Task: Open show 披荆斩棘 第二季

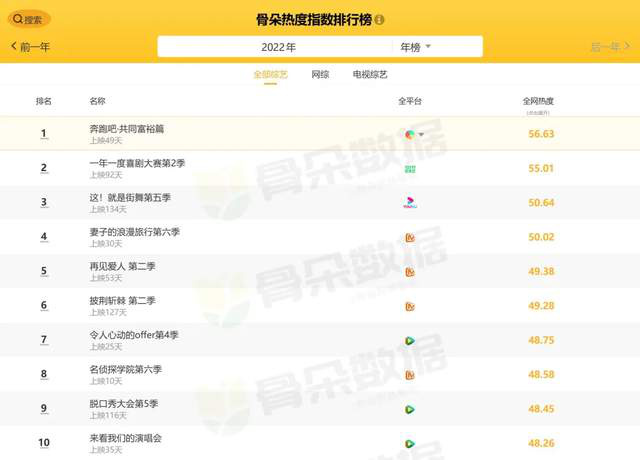Action: 122,300
